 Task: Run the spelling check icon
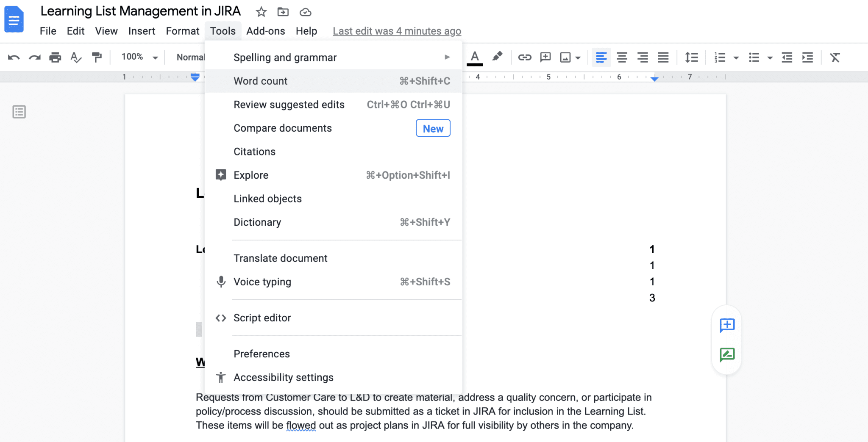pos(76,57)
